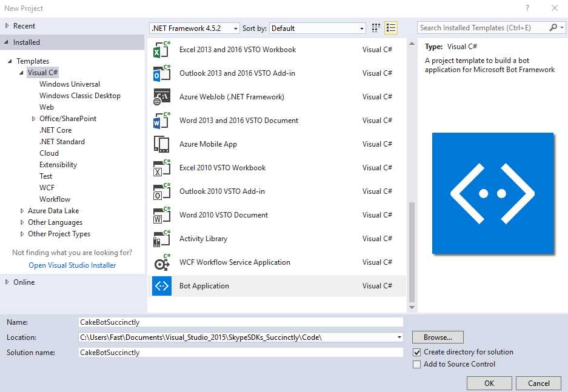Click the WCF Workflow Service Application gear icon
Screen dimensions: 568x392
162,262
